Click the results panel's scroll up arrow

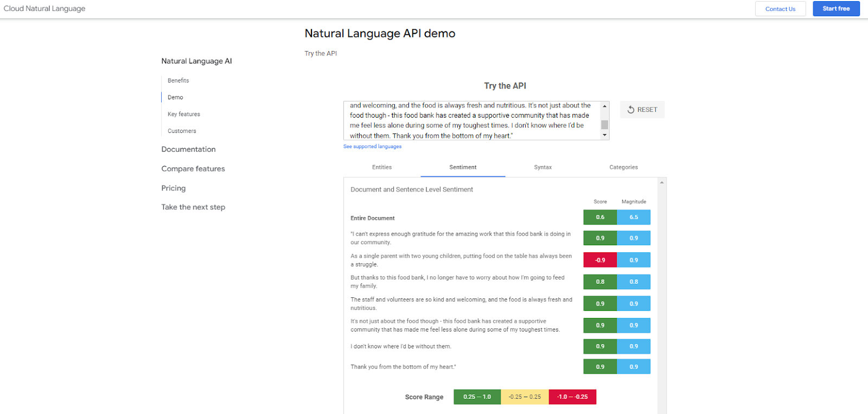tap(662, 182)
